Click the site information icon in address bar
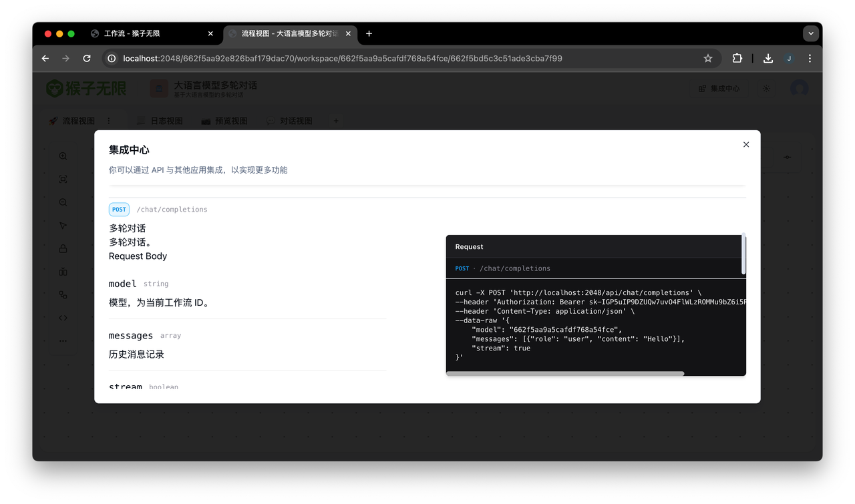This screenshot has height=504, width=855. [112, 59]
